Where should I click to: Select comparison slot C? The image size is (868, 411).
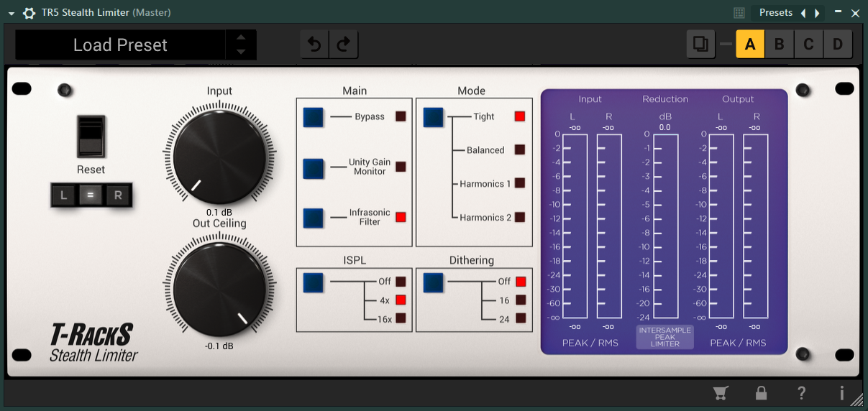coord(808,45)
